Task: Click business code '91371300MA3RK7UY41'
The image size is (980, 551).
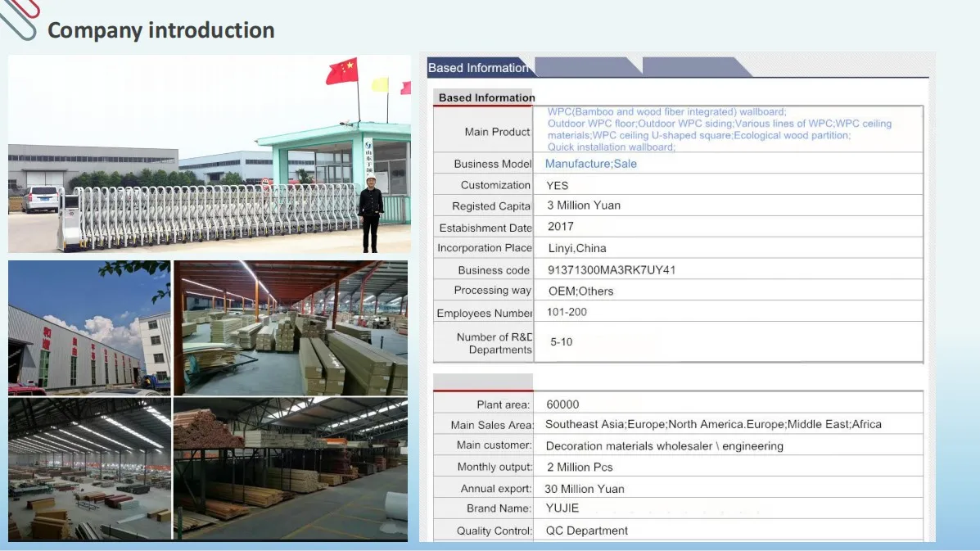Action: coord(612,270)
